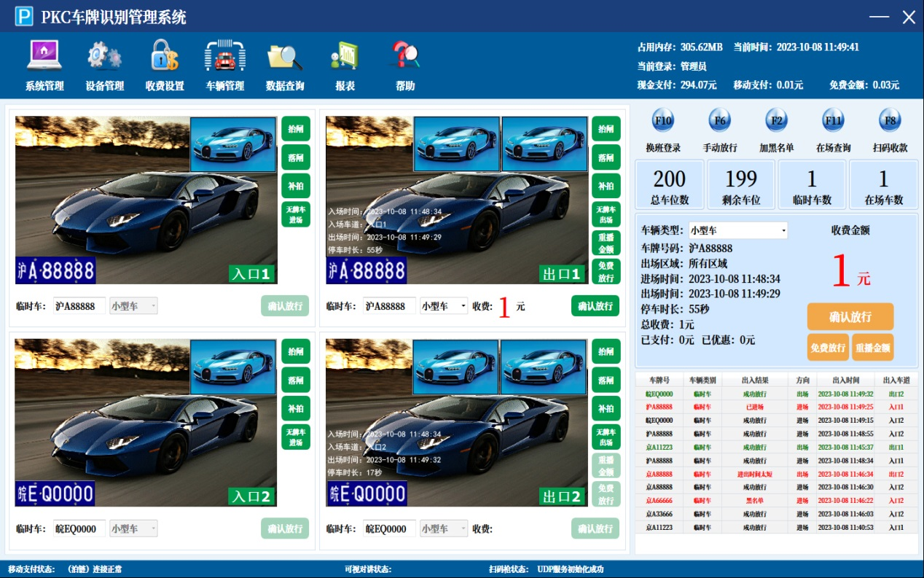
Task: Click the F2 加黑名单 blacklist button
Action: [x=777, y=120]
